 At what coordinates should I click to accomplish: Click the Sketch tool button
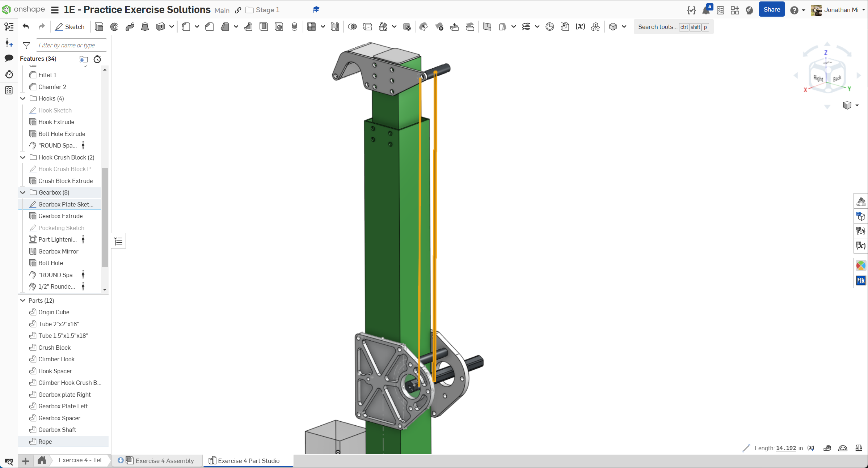[x=69, y=27]
